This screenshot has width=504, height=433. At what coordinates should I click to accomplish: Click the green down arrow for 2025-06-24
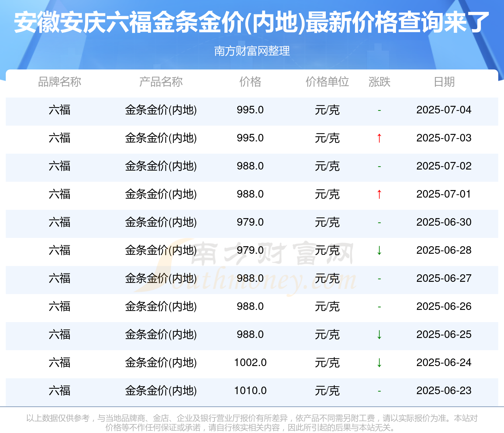pos(379,362)
